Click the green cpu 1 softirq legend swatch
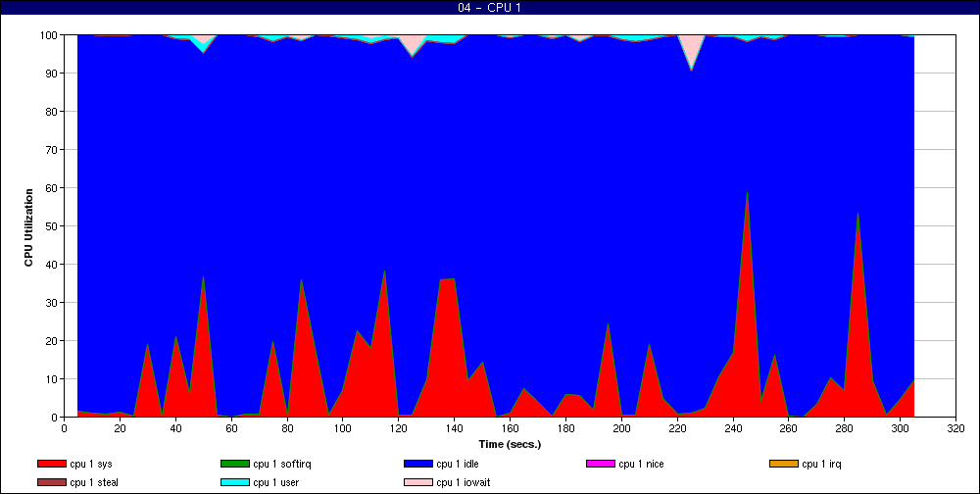Image resolution: width=980 pixels, height=494 pixels. pos(235,464)
